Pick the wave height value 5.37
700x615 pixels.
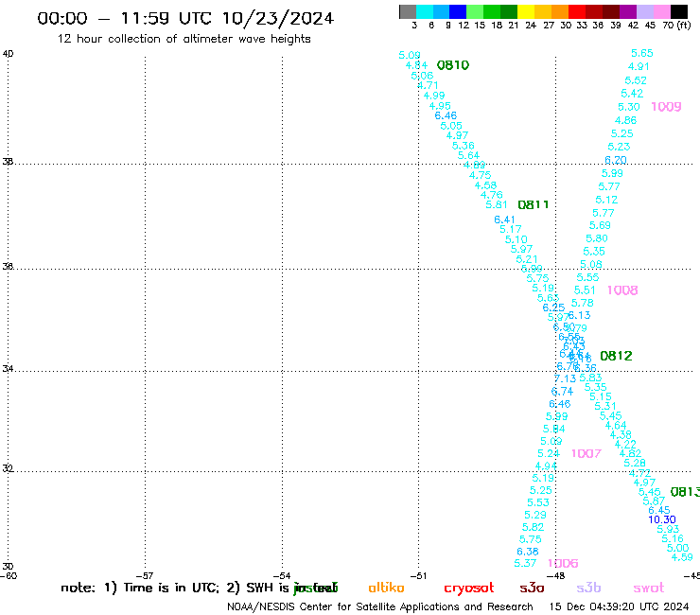pos(525,564)
